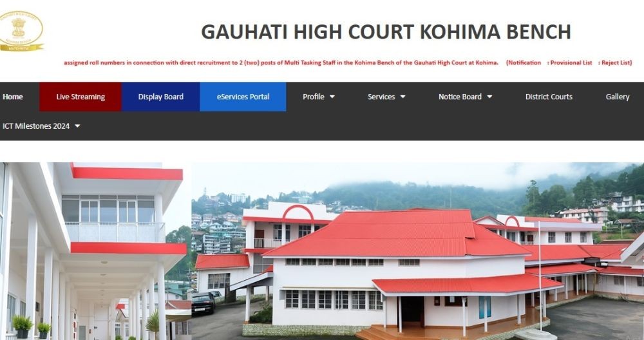The height and width of the screenshot is (340, 644).
Task: Open the Notification link in ticker
Action: [x=524, y=63]
